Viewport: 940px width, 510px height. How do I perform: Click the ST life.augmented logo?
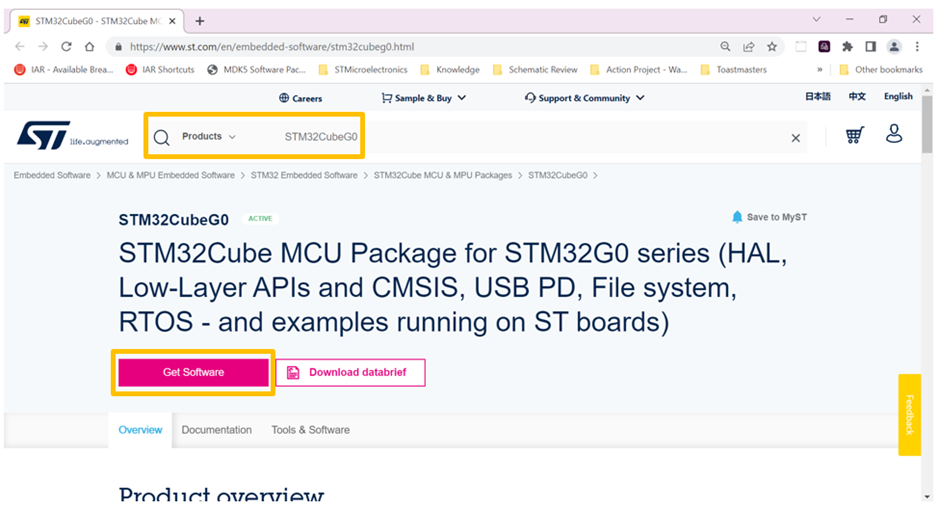click(44, 136)
